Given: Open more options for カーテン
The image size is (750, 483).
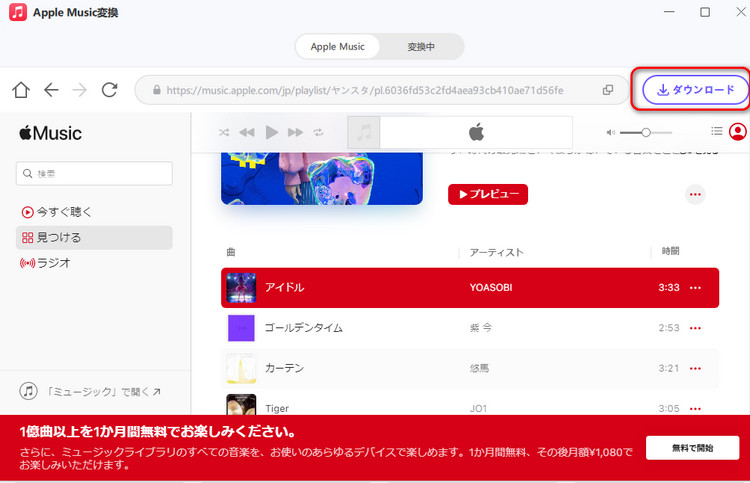Looking at the screenshot, I should coord(695,368).
